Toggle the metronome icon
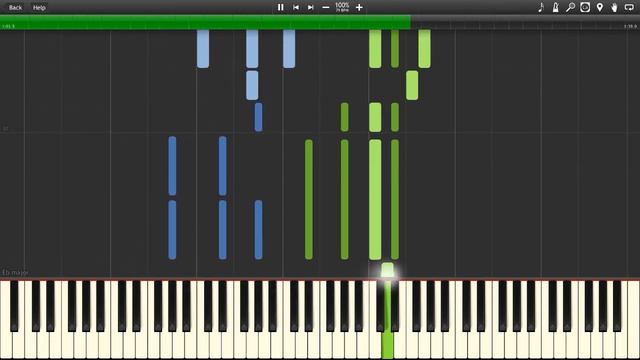The image size is (640, 360). tap(556, 7)
